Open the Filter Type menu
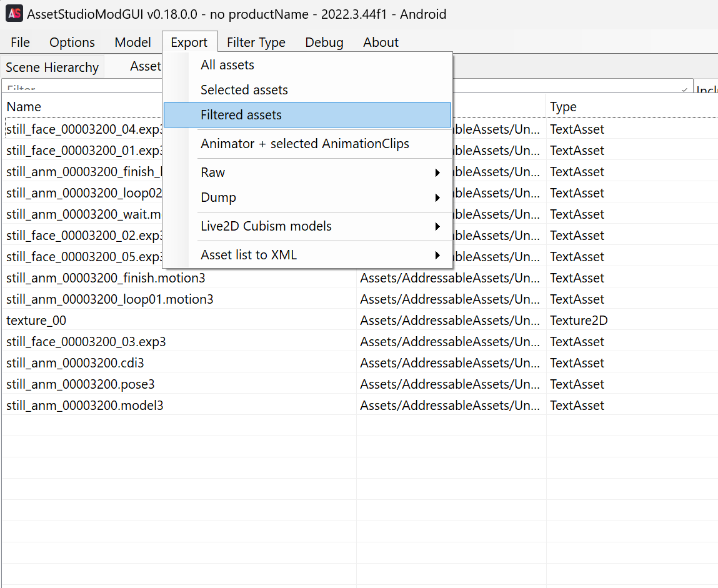 click(x=256, y=42)
